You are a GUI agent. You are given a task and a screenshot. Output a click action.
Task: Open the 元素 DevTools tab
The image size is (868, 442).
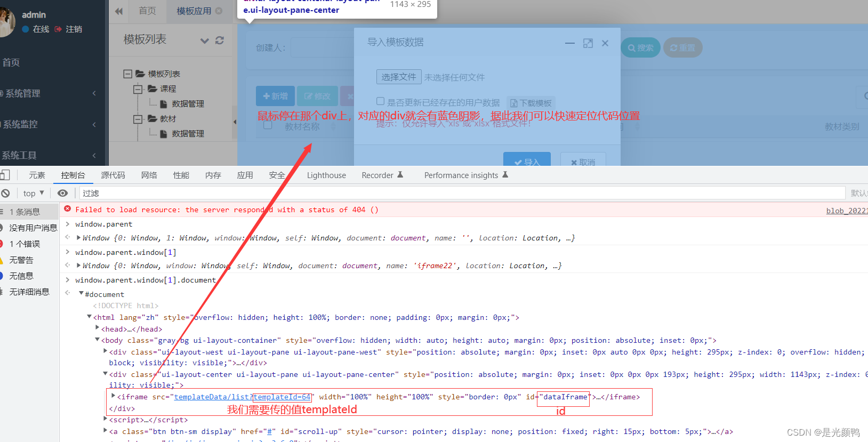pos(37,175)
